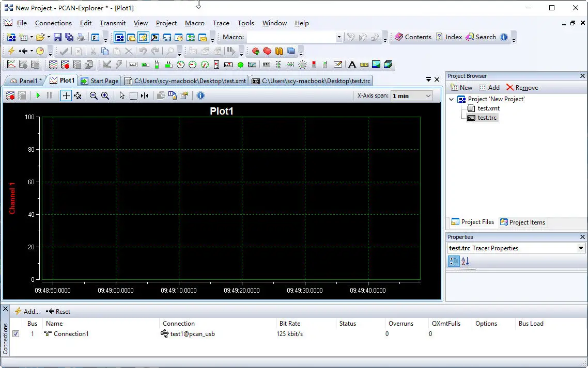The height and width of the screenshot is (368, 588).
Task: Open help Contents button
Action: point(413,37)
